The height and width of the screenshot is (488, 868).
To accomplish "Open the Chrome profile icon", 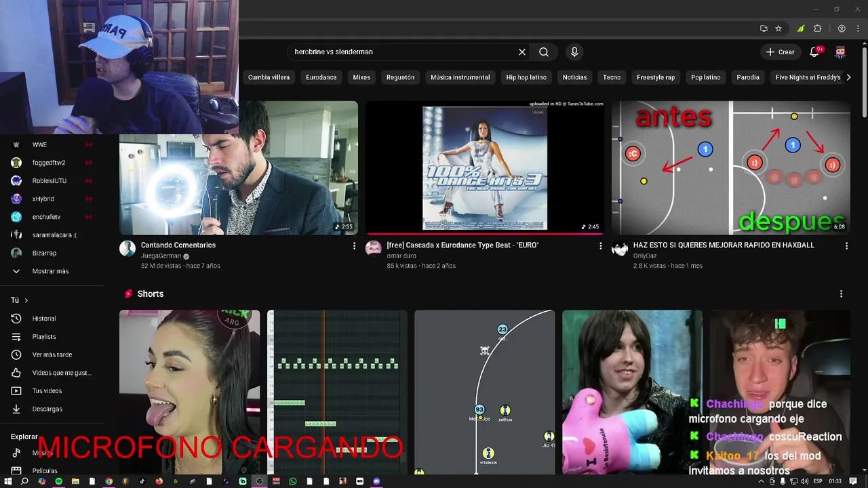I will (842, 28).
